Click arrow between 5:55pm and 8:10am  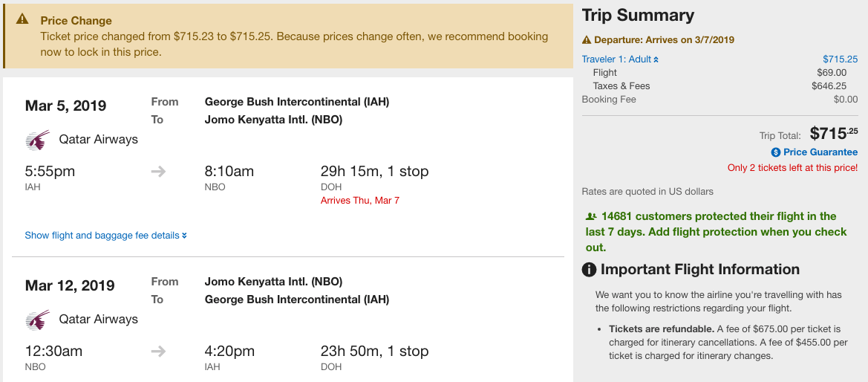point(158,172)
